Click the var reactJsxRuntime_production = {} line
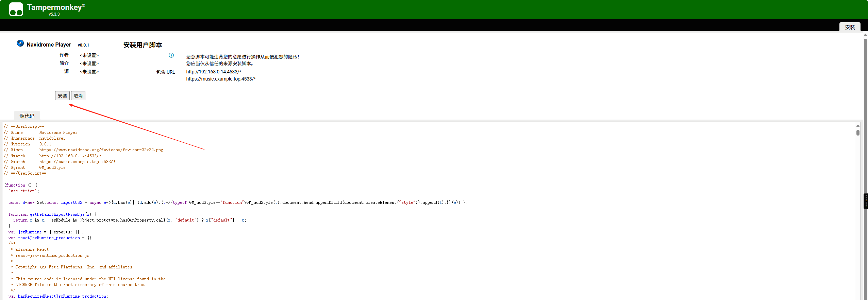Screen dimensions: 868x300 pos(51,238)
